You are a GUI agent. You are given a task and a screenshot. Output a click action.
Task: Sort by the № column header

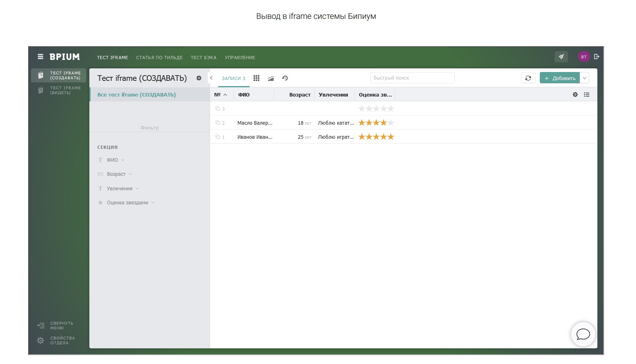(x=221, y=95)
